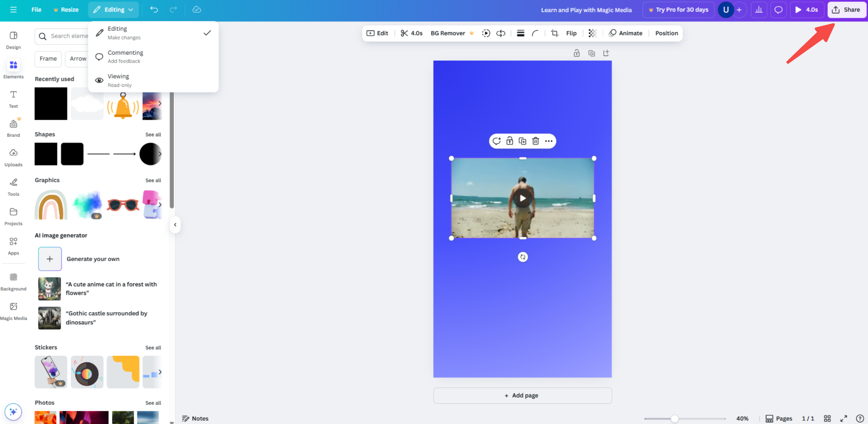Toggle the page lock padlock
This screenshot has width=868, height=424.
click(576, 53)
